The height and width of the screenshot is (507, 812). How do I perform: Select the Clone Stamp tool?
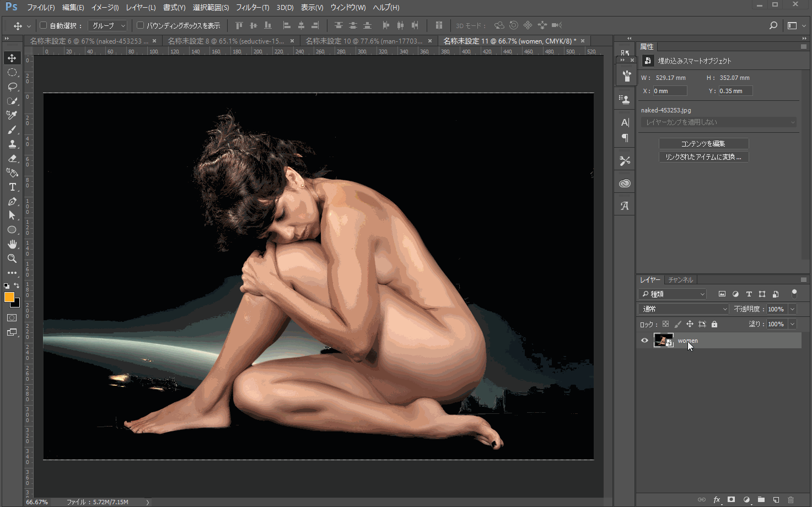pyautogui.click(x=12, y=144)
